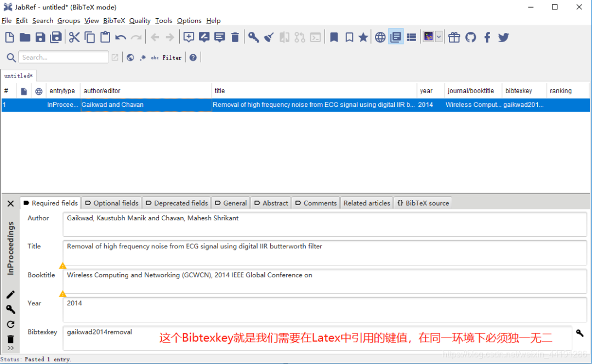The width and height of the screenshot is (592, 364).
Task: Open the JabRef Twitter page icon
Action: (x=503, y=37)
